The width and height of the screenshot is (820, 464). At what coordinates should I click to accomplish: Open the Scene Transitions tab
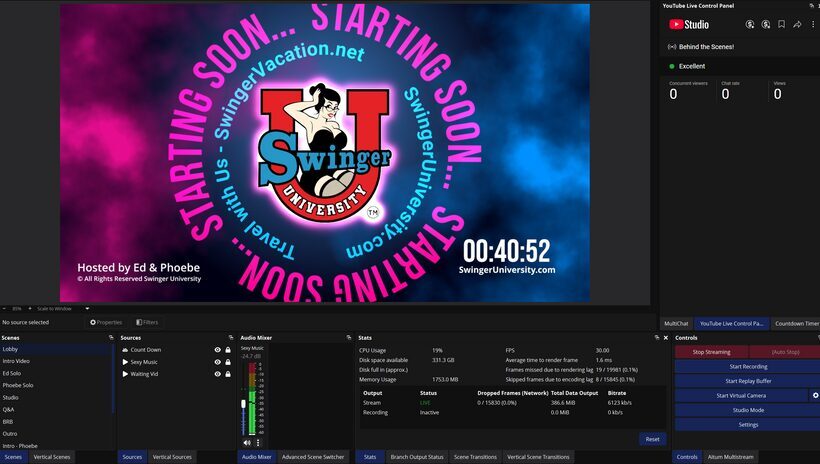475,457
